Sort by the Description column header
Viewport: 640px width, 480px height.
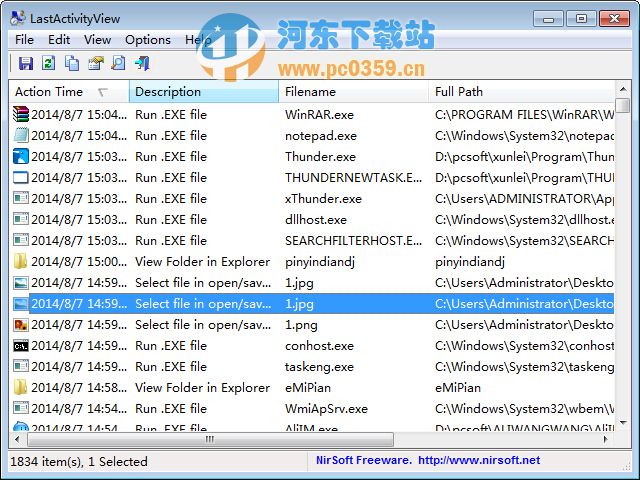point(204,91)
